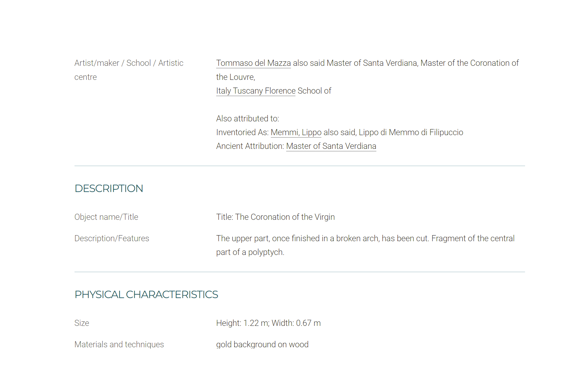Click the PHYSICAL CHARACTERISTICS section heading
Viewport: 581px width, 392px height.
tap(146, 295)
